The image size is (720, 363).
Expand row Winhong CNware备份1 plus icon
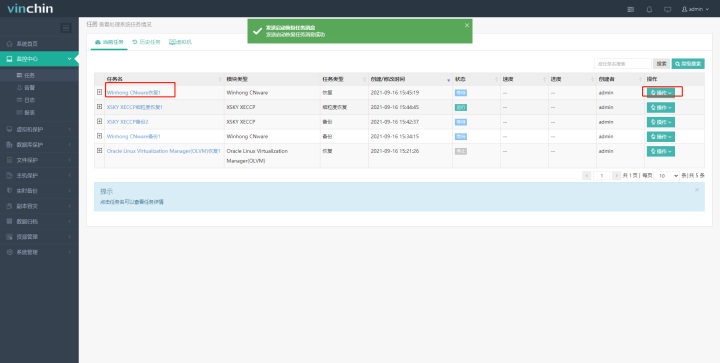coord(99,136)
